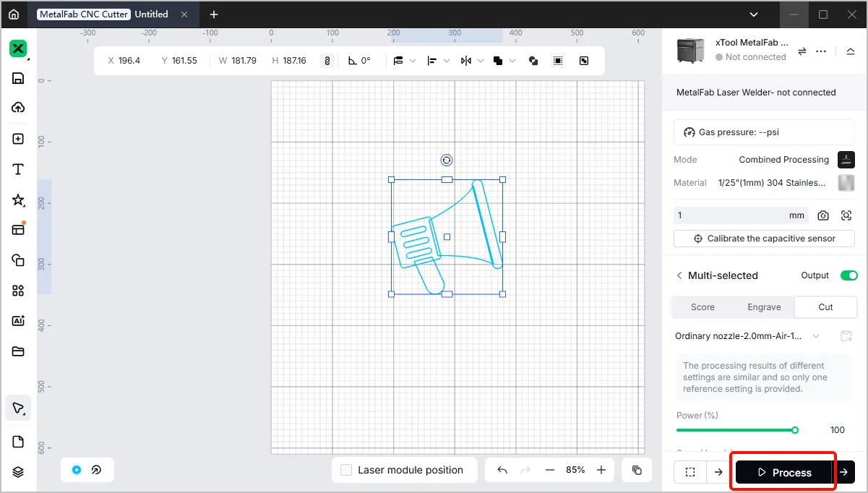Click the auto-measure focus icon
The height and width of the screenshot is (493, 868).
pos(846,215)
